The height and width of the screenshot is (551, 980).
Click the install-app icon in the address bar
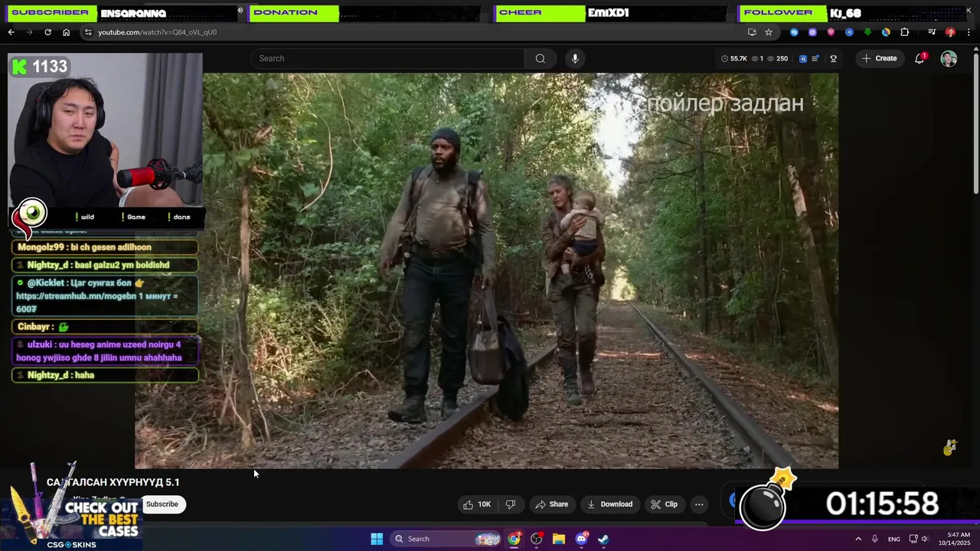click(752, 32)
